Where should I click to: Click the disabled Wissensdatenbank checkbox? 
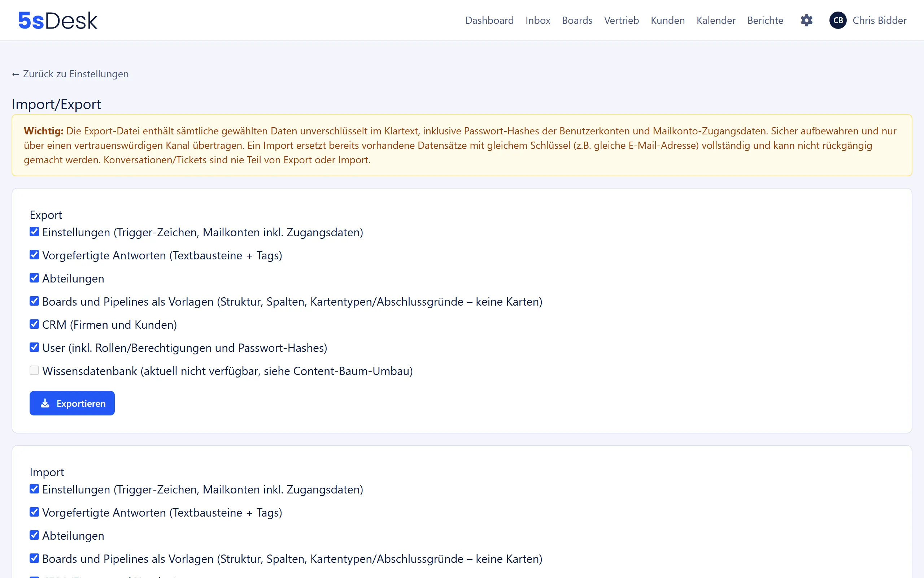[x=34, y=370]
